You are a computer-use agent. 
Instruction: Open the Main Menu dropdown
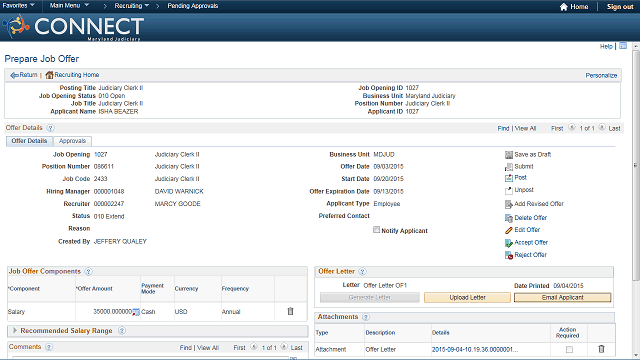tap(69, 6)
